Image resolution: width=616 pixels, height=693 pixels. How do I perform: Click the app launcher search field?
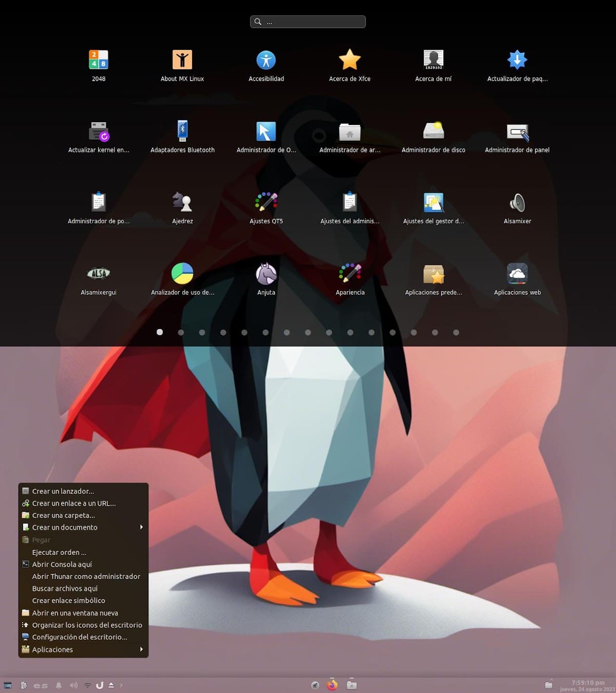click(x=308, y=22)
